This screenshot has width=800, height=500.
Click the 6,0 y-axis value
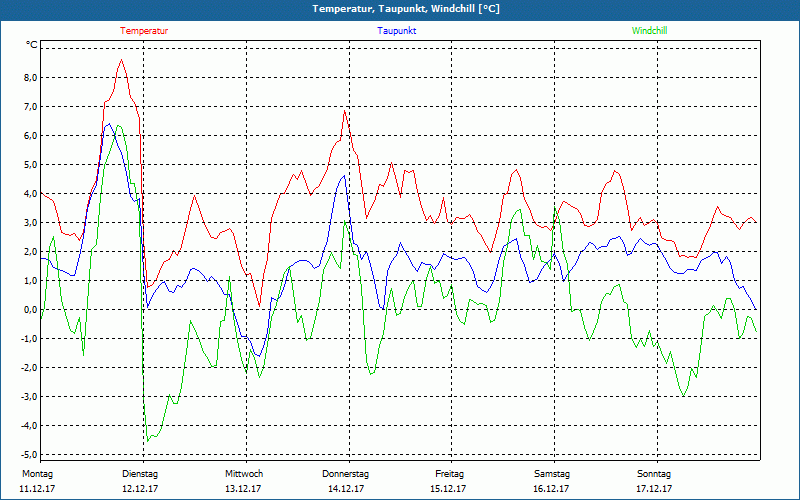pyautogui.click(x=31, y=136)
